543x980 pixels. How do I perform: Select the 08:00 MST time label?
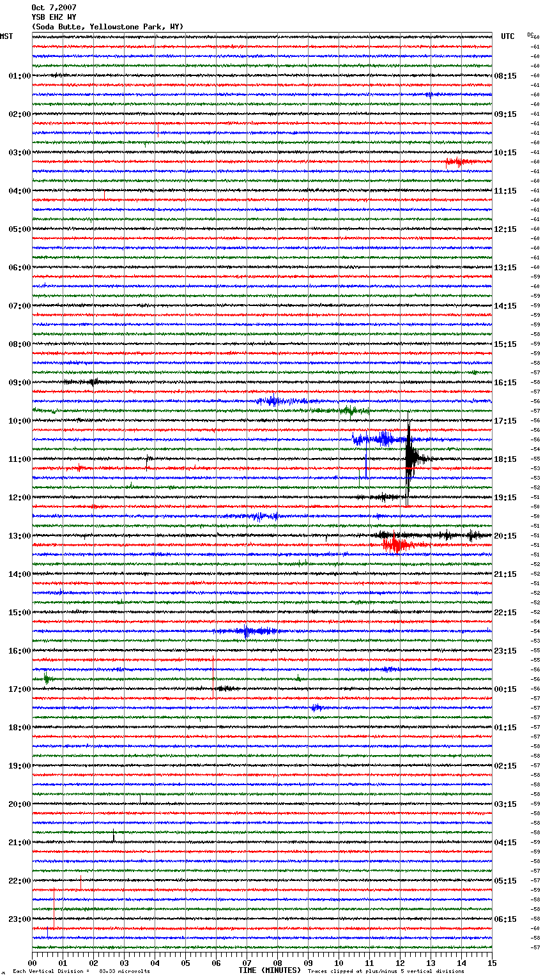pos(19,344)
